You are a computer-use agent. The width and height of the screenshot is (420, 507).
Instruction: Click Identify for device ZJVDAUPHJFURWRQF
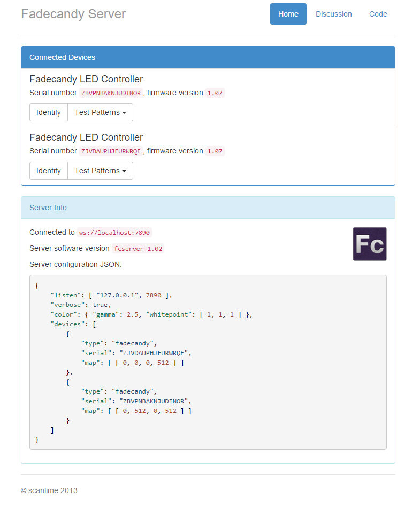(49, 171)
